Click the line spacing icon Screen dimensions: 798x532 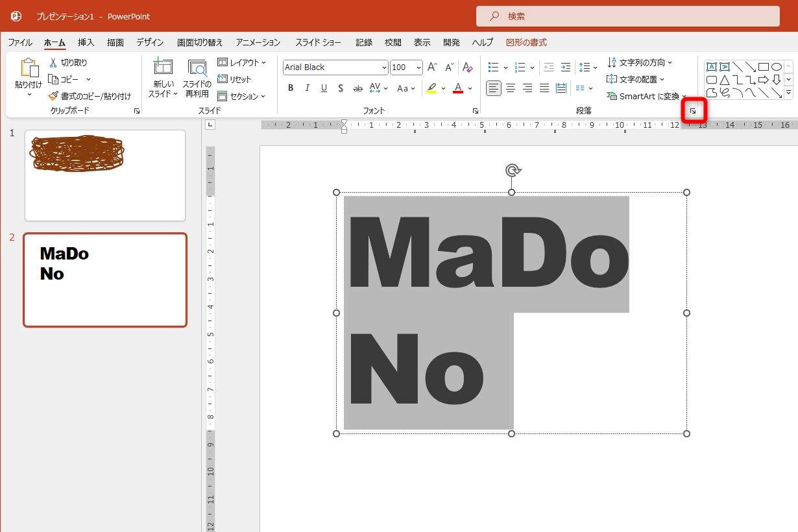click(x=584, y=67)
